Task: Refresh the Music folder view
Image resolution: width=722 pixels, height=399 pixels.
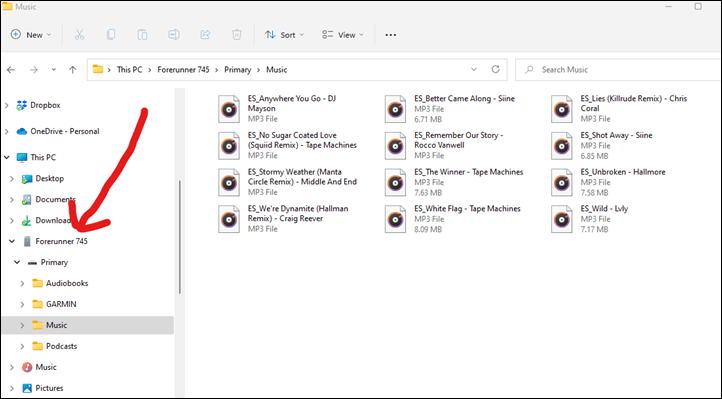Action: (x=495, y=69)
